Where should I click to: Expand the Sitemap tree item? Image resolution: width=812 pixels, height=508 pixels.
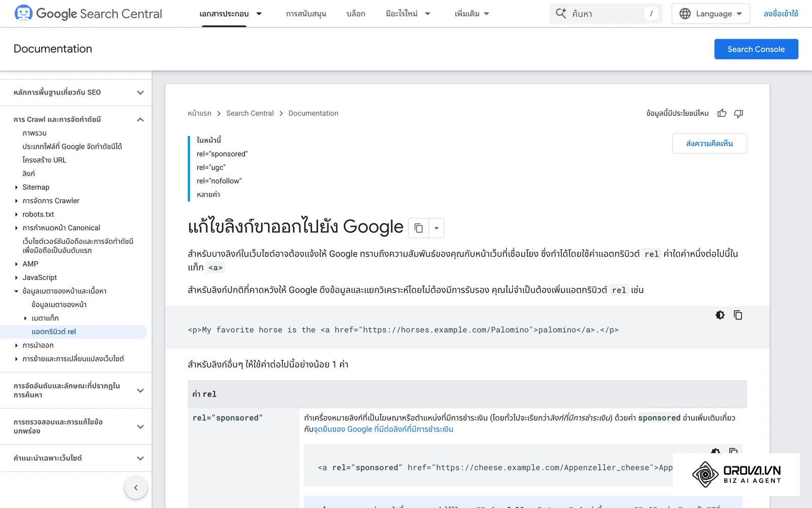(x=16, y=187)
